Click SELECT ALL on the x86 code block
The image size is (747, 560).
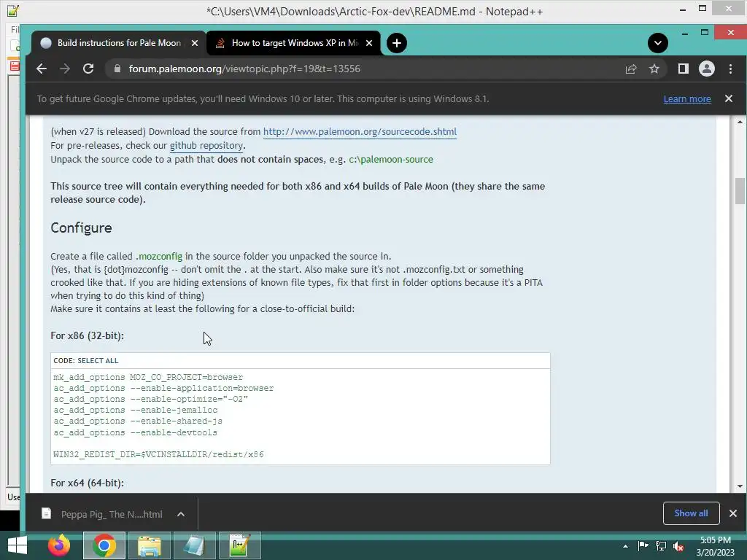click(98, 360)
